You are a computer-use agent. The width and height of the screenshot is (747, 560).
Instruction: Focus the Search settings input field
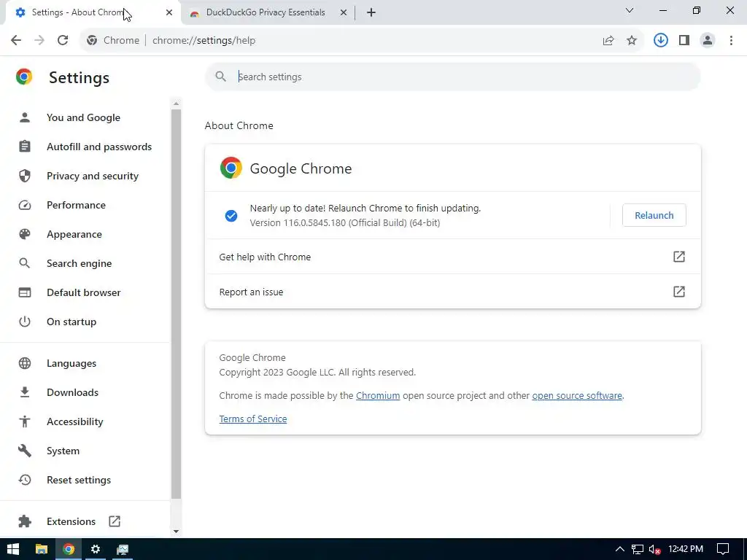(452, 77)
